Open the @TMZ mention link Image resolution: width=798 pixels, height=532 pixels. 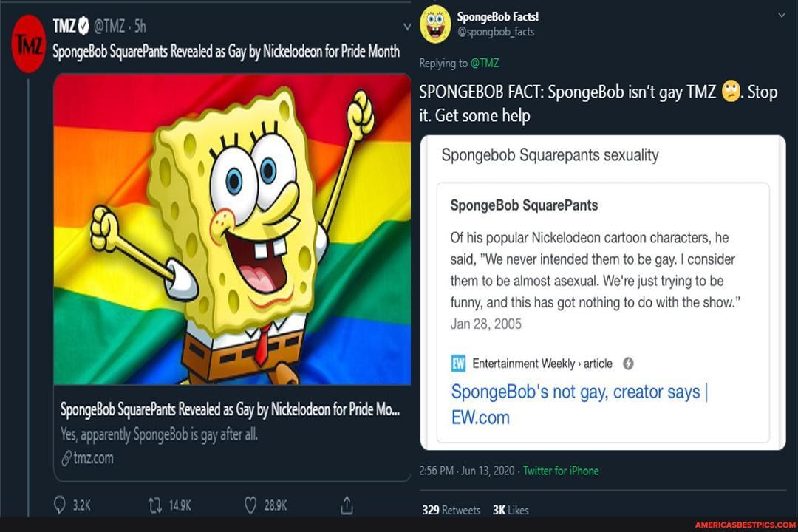[485, 64]
